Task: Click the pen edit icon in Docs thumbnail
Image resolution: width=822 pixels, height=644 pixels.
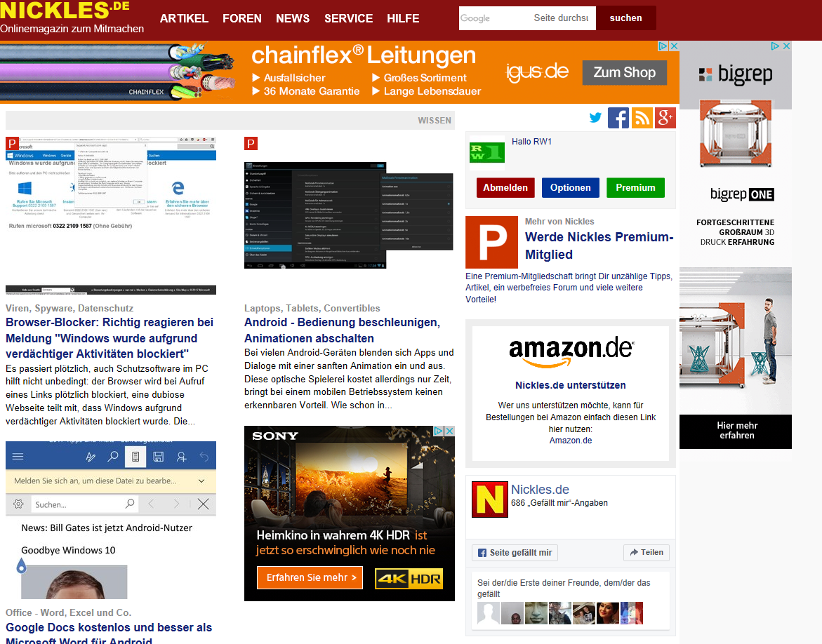Action: [x=90, y=457]
